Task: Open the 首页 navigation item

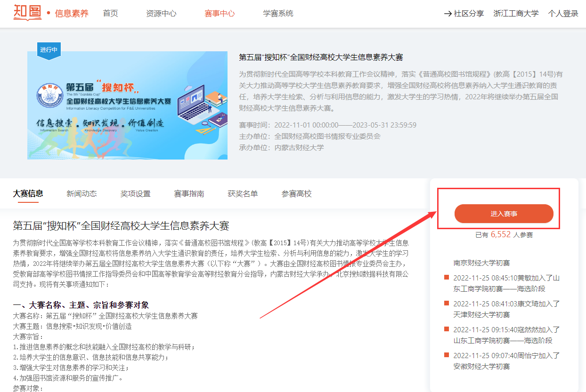Action: coord(110,14)
